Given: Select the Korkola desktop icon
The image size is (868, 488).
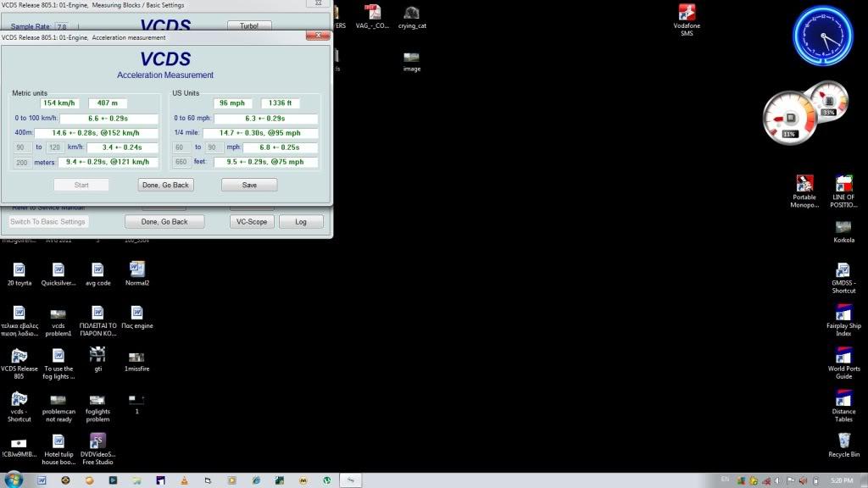Looking at the screenshot, I should pos(843,231).
